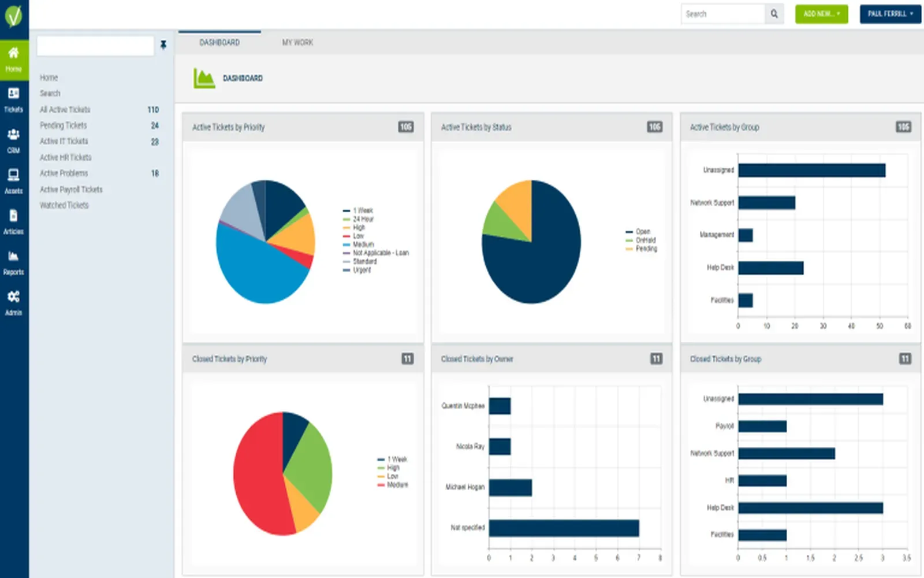
Task: Open All Active Tickets list
Action: click(x=65, y=109)
